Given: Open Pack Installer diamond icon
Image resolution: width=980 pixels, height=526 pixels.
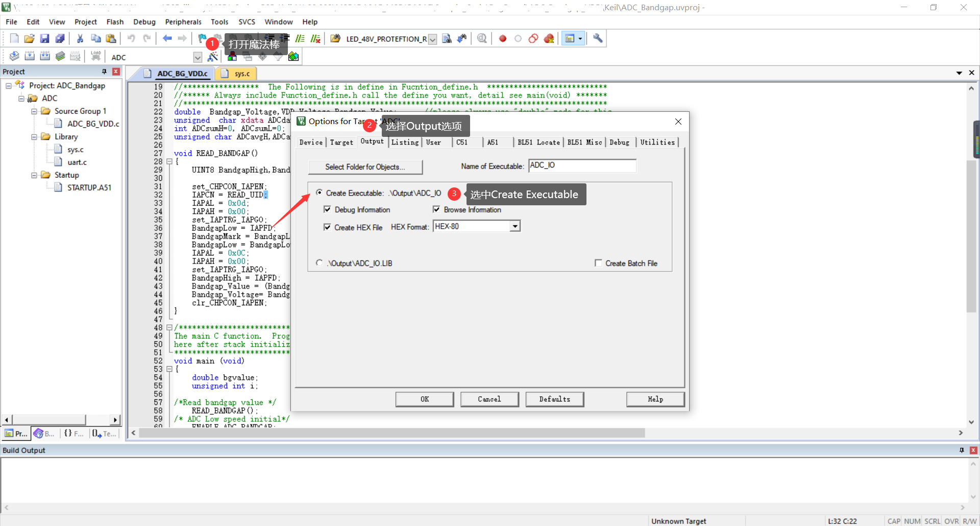Looking at the screenshot, I should (293, 57).
